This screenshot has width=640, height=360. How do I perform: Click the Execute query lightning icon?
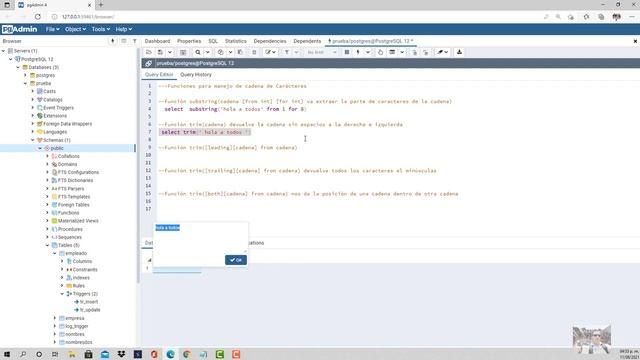358,52
